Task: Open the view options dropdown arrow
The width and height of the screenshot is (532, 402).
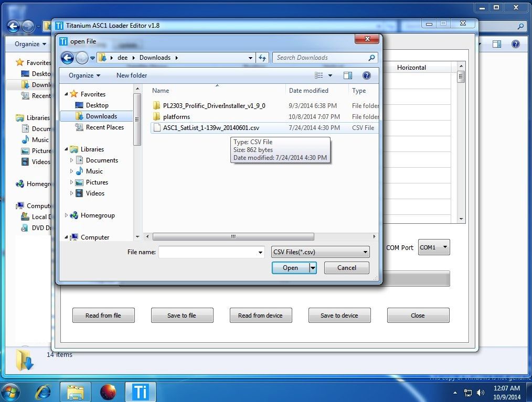Action: [330, 75]
